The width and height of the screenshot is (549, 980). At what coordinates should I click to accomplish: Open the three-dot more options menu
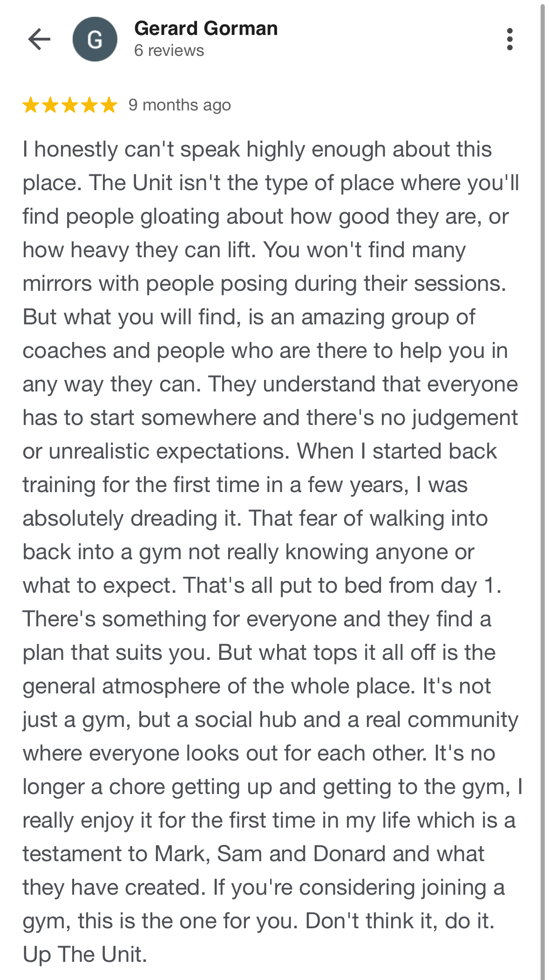pyautogui.click(x=510, y=39)
